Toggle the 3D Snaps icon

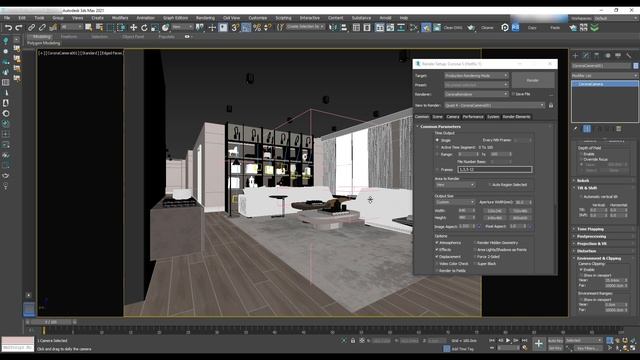pos(235,27)
